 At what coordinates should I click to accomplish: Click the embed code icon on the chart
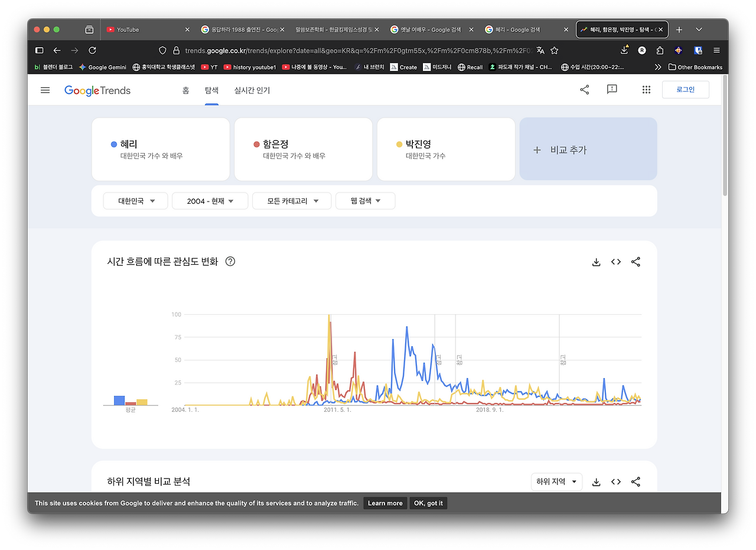(615, 262)
